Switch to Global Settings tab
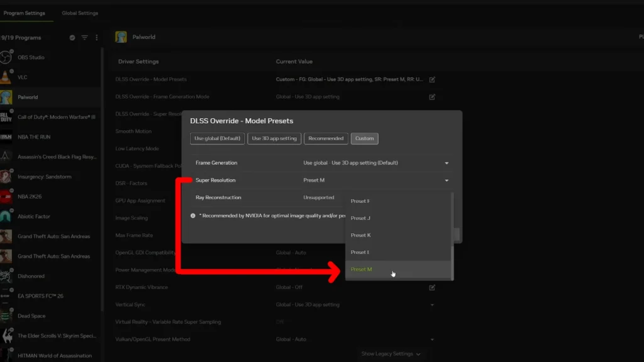Viewport: 644px width, 362px height. (80, 13)
